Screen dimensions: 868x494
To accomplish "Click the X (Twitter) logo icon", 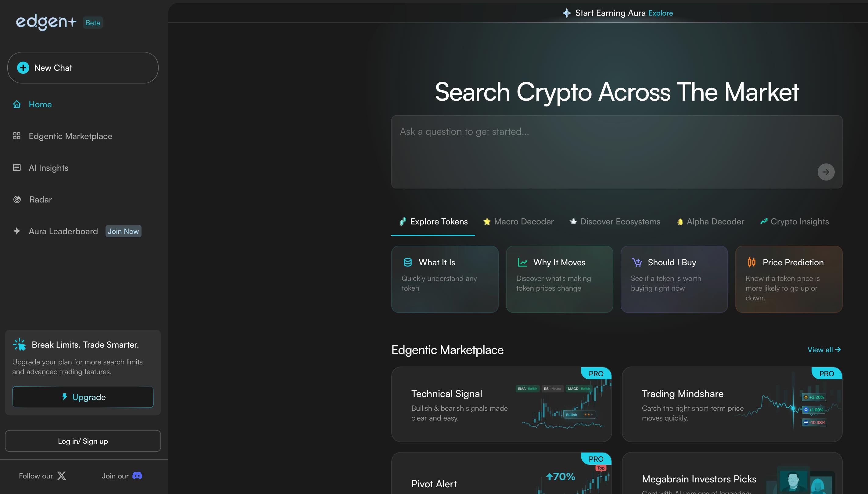I will (61, 476).
